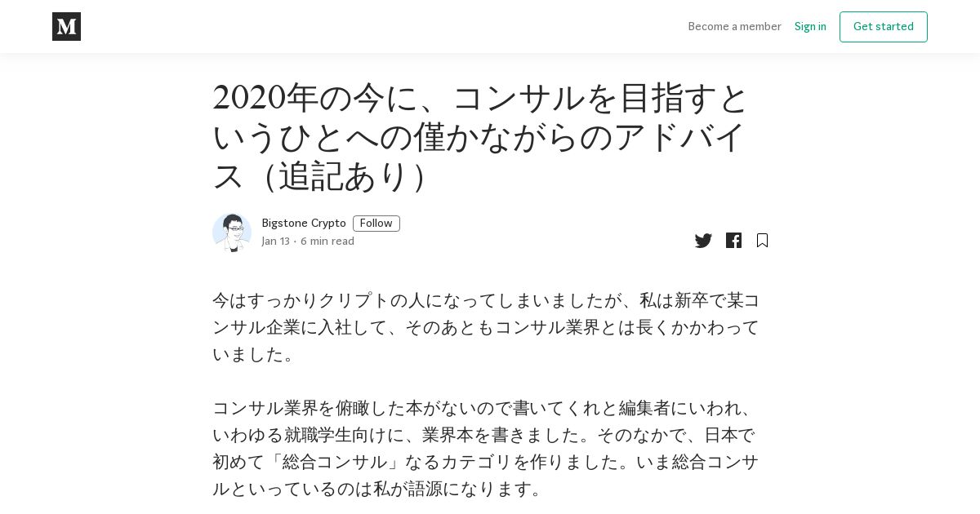Follow Bigstone Crypto
The width and height of the screenshot is (980, 514).
point(376,224)
